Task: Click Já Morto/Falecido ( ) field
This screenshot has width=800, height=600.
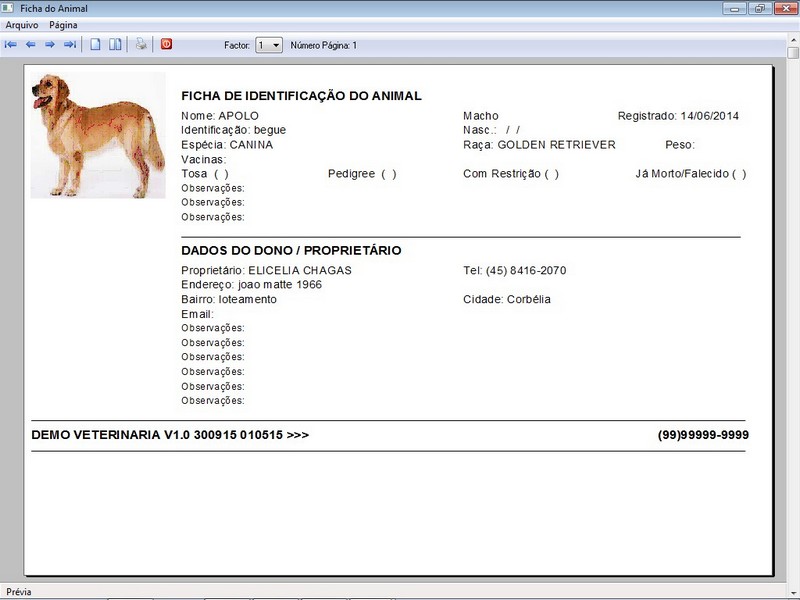Action: (x=691, y=174)
